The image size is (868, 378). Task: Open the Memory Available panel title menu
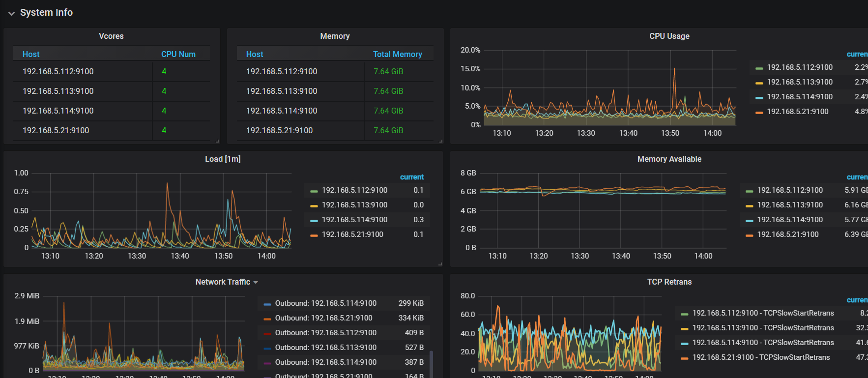pos(669,159)
